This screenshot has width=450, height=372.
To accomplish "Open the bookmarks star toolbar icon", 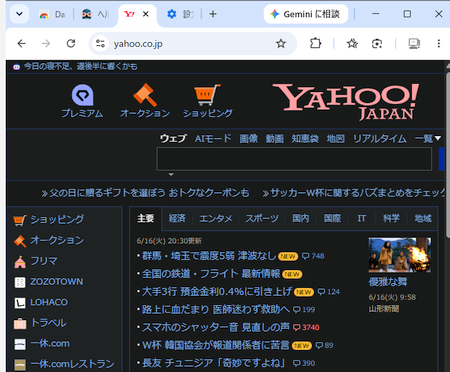I will 352,44.
